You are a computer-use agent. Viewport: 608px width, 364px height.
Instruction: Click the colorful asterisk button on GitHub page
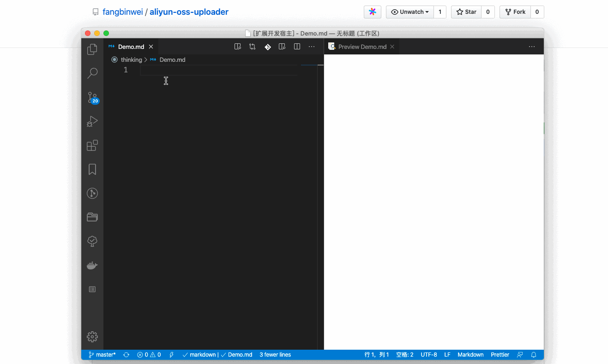tap(373, 12)
